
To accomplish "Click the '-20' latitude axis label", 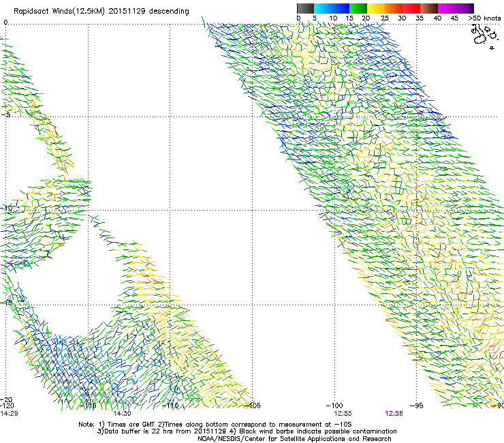I will 6,399.
